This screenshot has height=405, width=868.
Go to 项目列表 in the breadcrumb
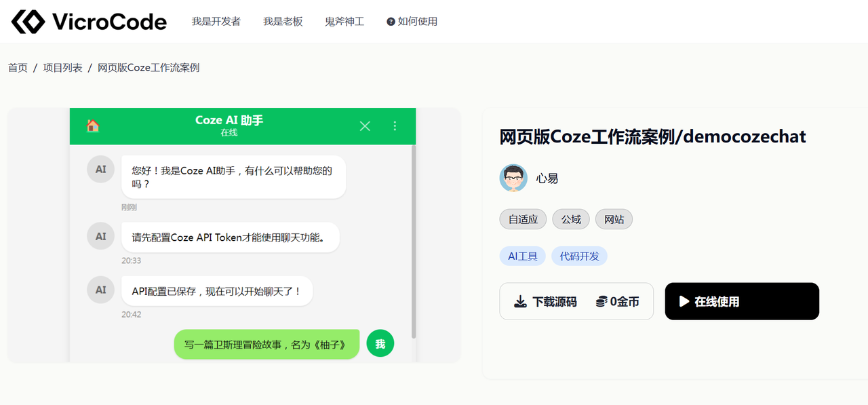(63, 68)
